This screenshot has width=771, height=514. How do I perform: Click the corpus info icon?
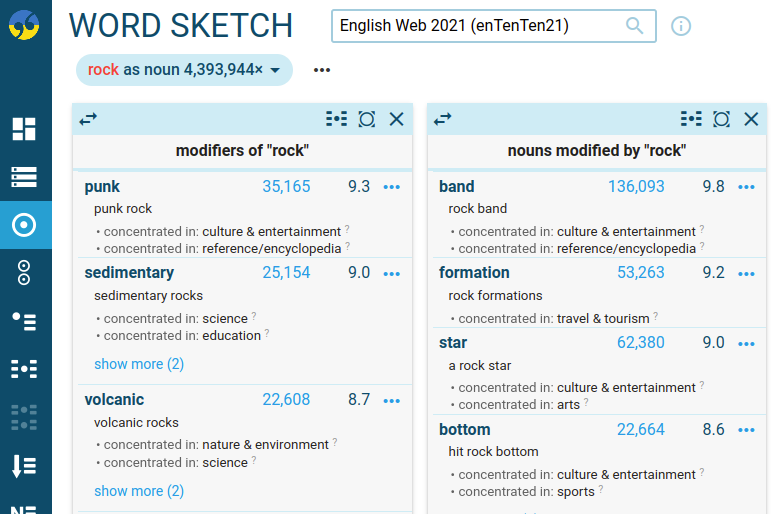[681, 26]
